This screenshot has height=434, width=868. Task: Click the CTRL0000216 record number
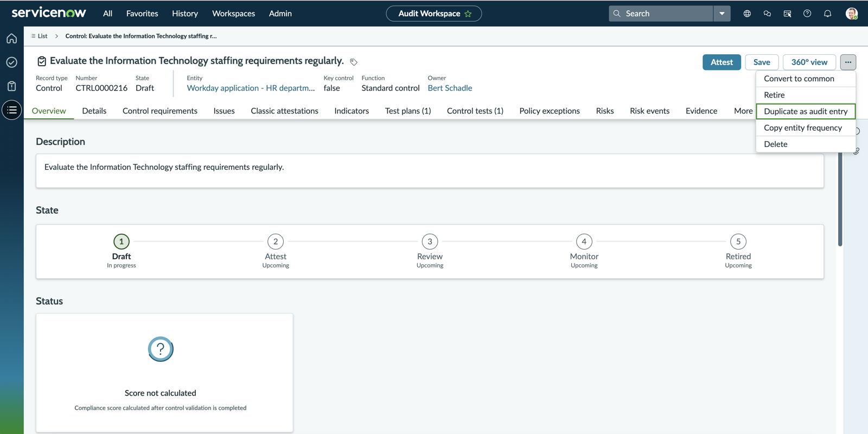point(101,88)
